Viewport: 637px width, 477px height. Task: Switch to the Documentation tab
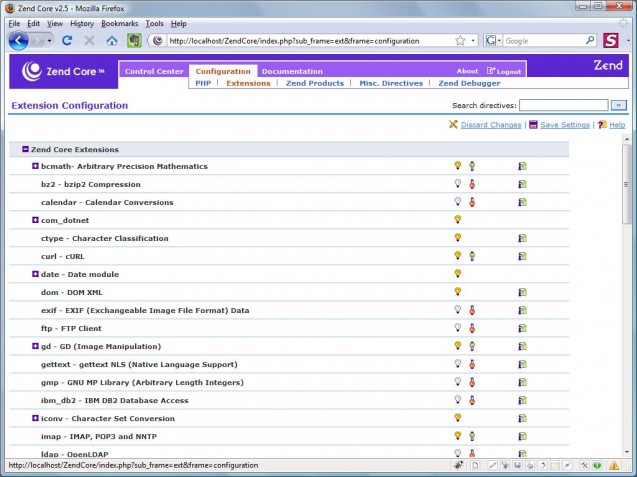coord(292,71)
